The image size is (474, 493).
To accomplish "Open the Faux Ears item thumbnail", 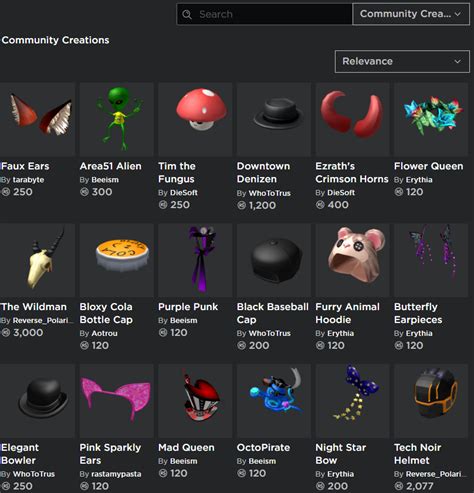I will pos(37,119).
